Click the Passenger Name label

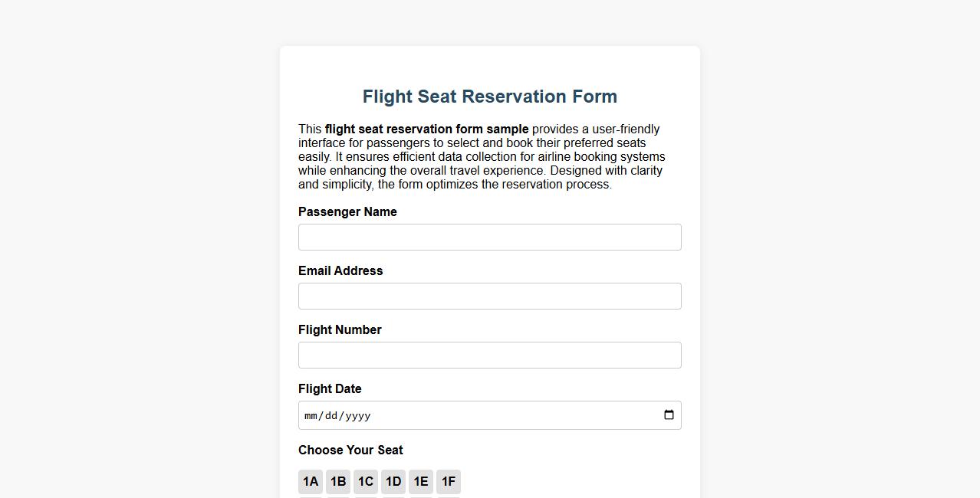(x=347, y=211)
